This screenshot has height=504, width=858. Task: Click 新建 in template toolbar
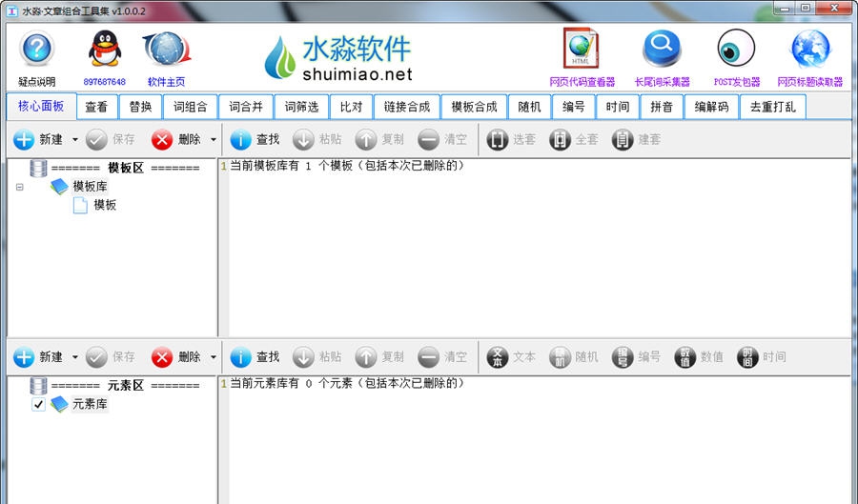tap(38, 139)
